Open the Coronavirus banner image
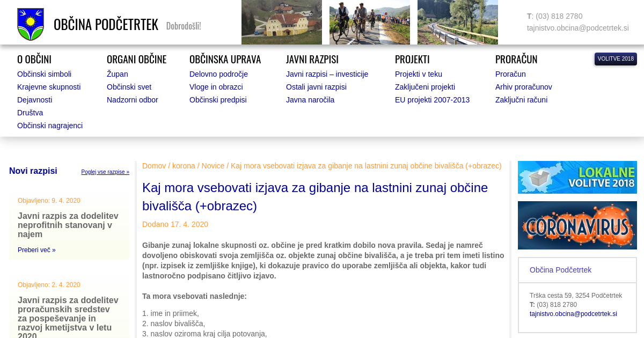Screen dimensions: 644x338 pos(577,225)
